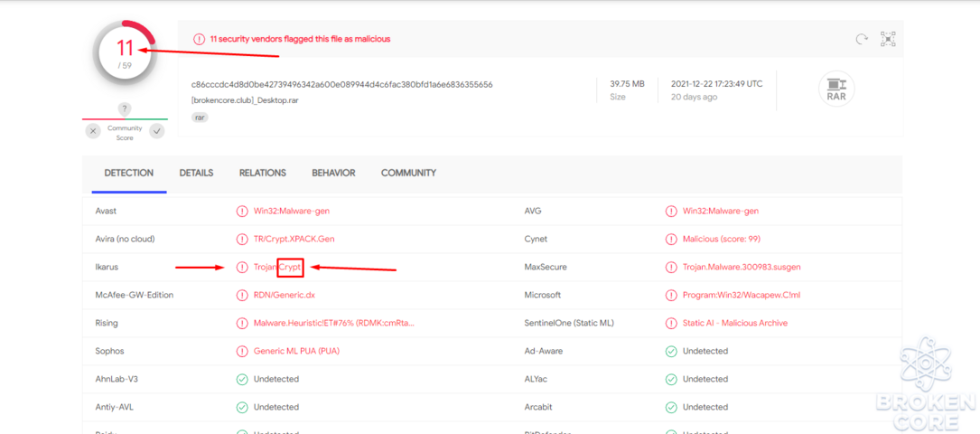Open the RELATIONS tab

263,174
